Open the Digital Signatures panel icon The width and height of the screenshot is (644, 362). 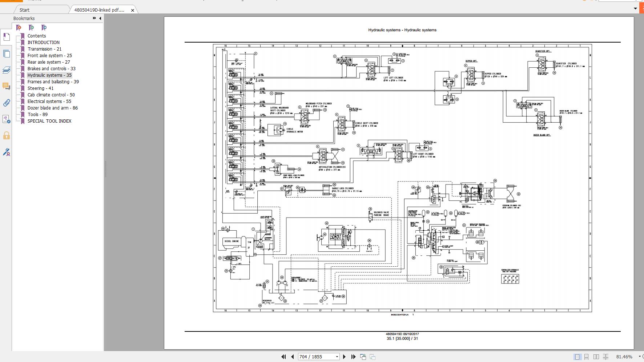click(x=6, y=119)
